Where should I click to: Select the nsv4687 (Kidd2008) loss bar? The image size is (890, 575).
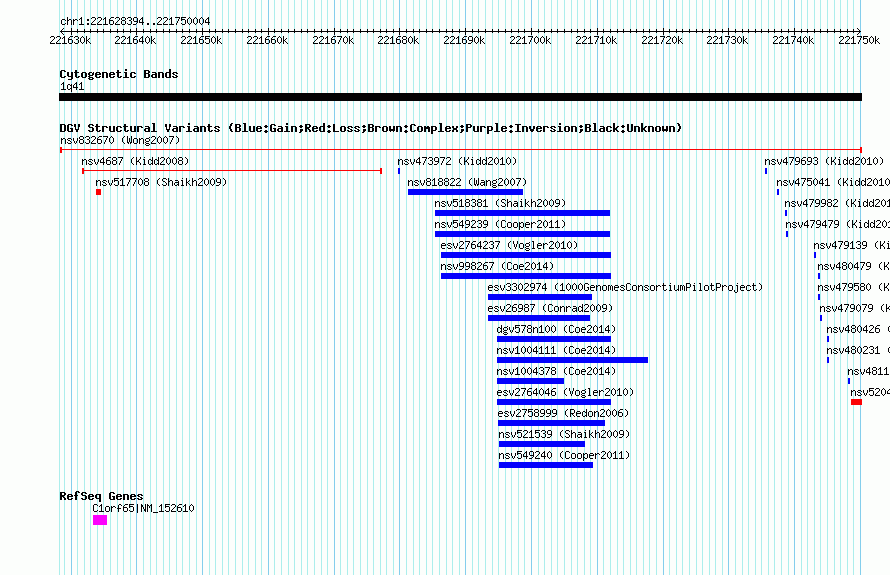tap(232, 171)
